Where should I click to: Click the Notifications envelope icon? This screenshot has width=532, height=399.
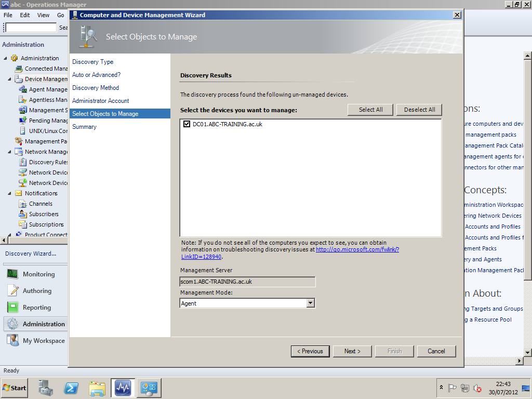(19, 193)
